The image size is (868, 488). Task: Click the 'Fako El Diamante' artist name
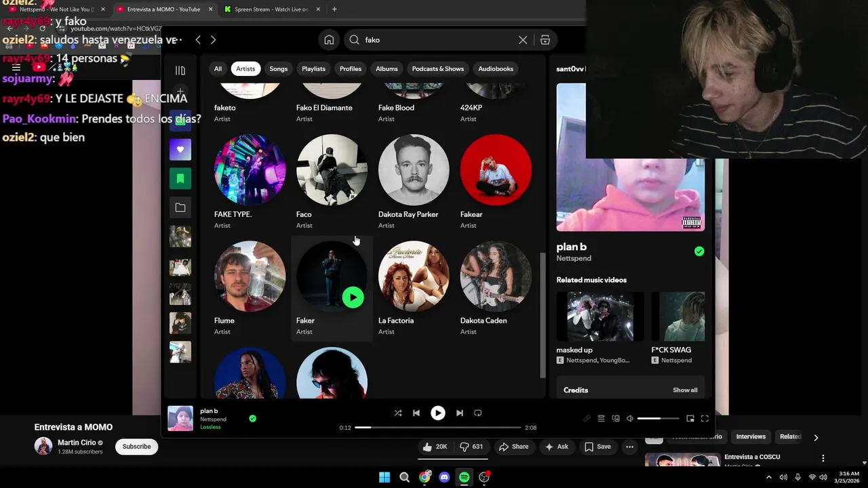(x=324, y=108)
